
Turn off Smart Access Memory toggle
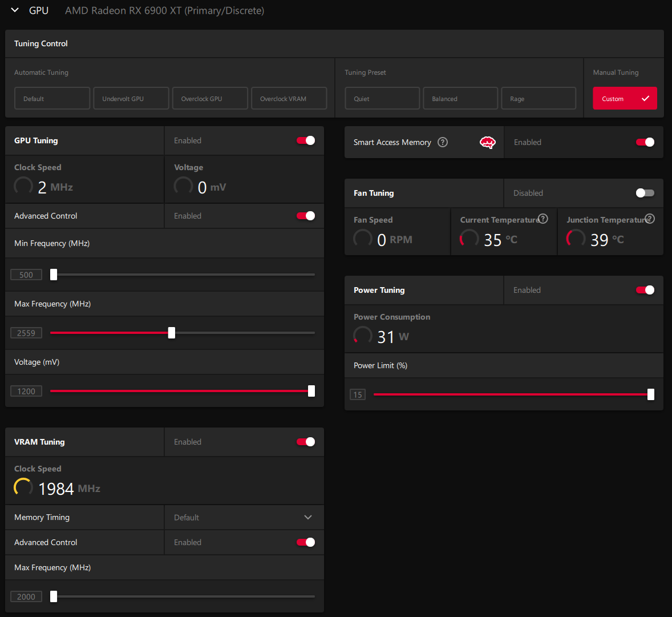pos(645,142)
